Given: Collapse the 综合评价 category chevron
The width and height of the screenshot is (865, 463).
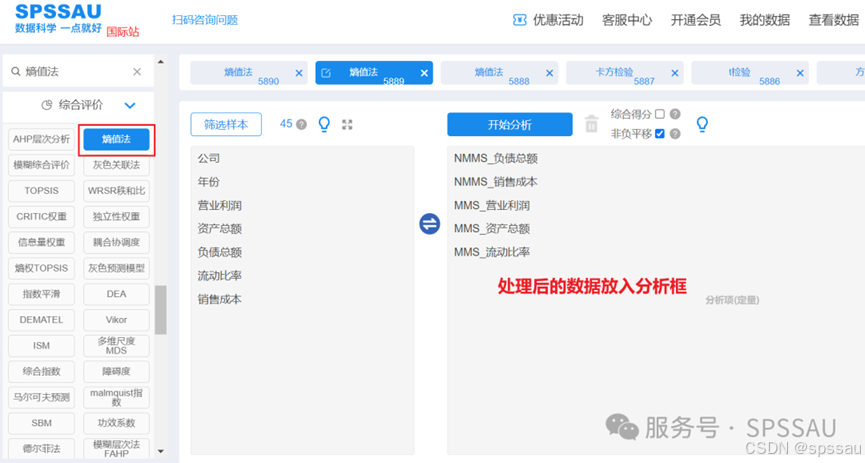Looking at the screenshot, I should pyautogui.click(x=130, y=105).
